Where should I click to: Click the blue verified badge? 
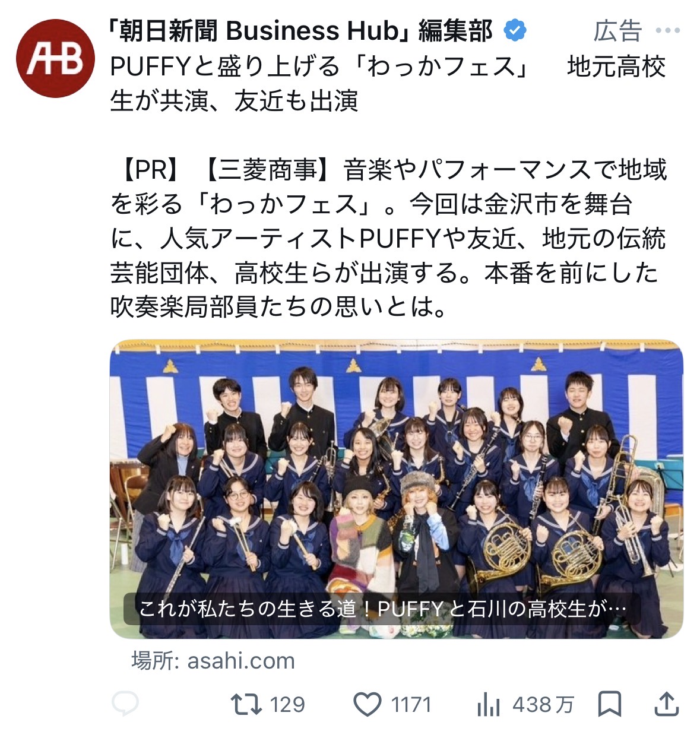(x=515, y=30)
